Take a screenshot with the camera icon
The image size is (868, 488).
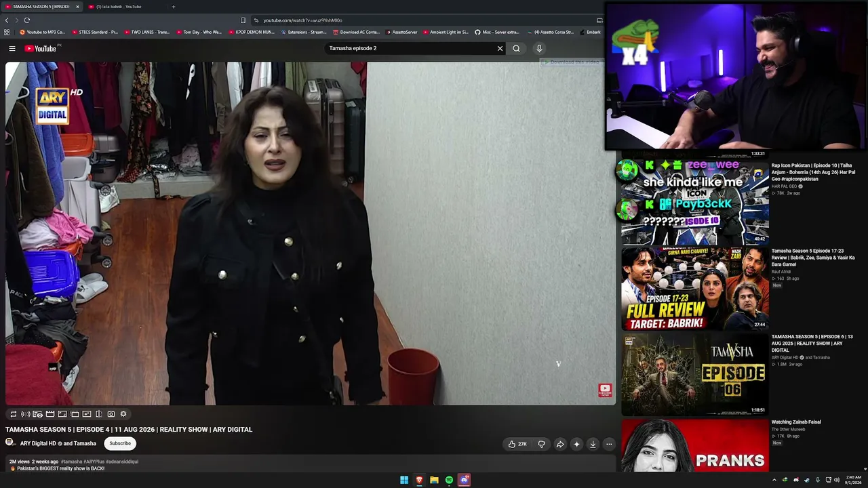click(111, 414)
